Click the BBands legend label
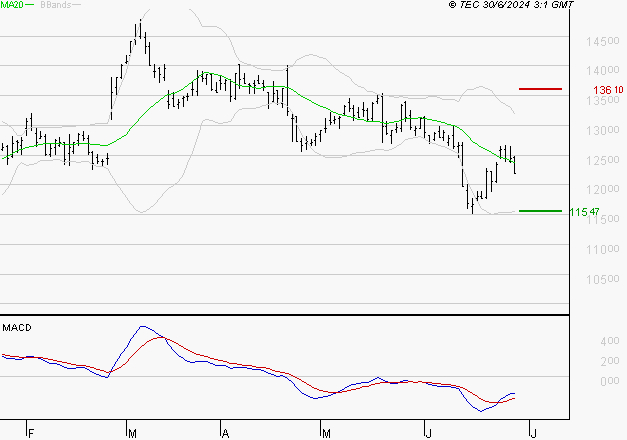The image size is (627, 440). 56,5
